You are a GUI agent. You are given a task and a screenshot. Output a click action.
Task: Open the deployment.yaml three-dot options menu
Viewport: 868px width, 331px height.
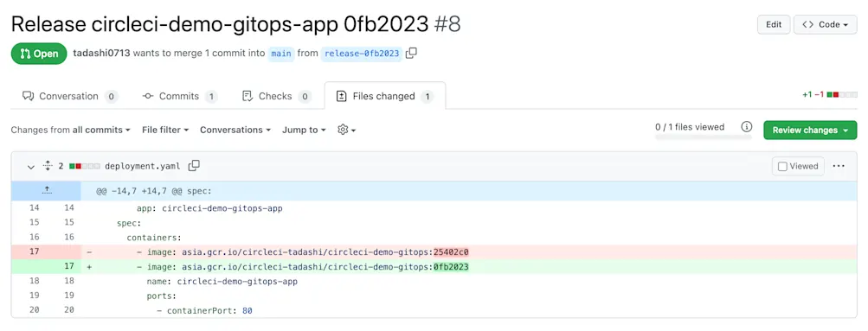[839, 166]
